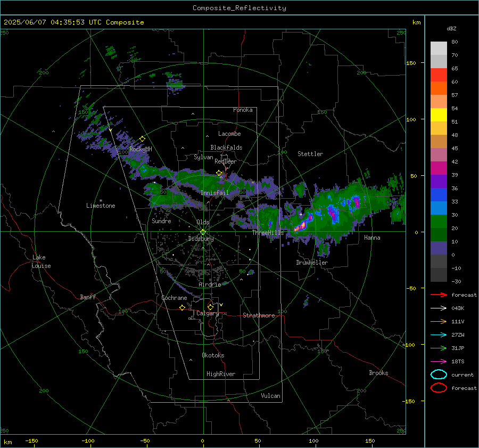Click the Composite_Reflectivity title

point(240,8)
